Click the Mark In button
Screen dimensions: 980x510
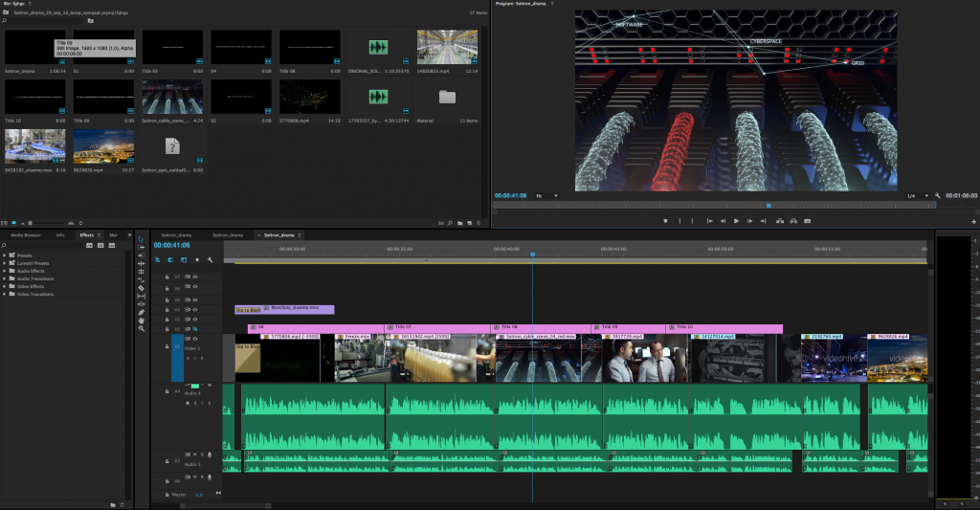coord(679,221)
